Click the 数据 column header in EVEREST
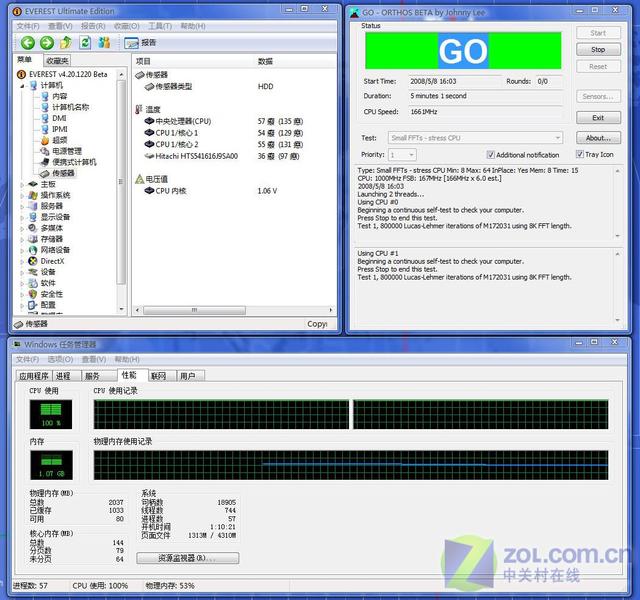Image resolution: width=640 pixels, height=600 pixels. click(265, 61)
